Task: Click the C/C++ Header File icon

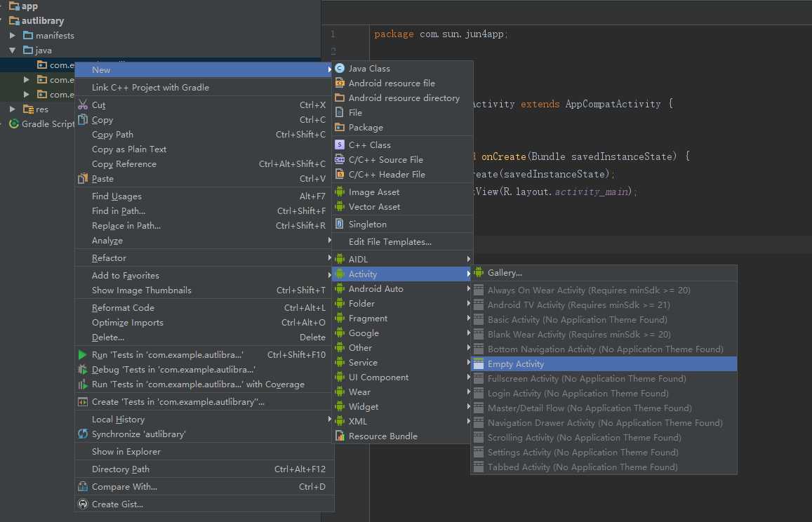Action: [x=340, y=175]
